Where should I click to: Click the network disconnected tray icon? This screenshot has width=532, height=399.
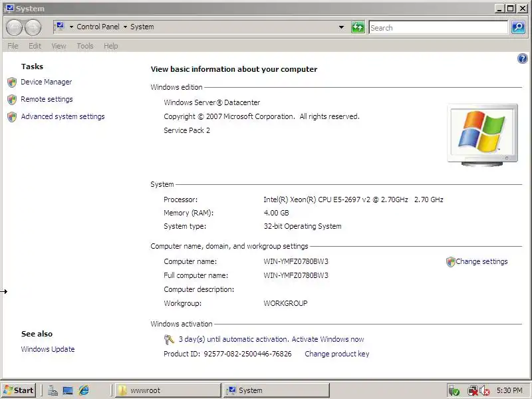click(472, 391)
